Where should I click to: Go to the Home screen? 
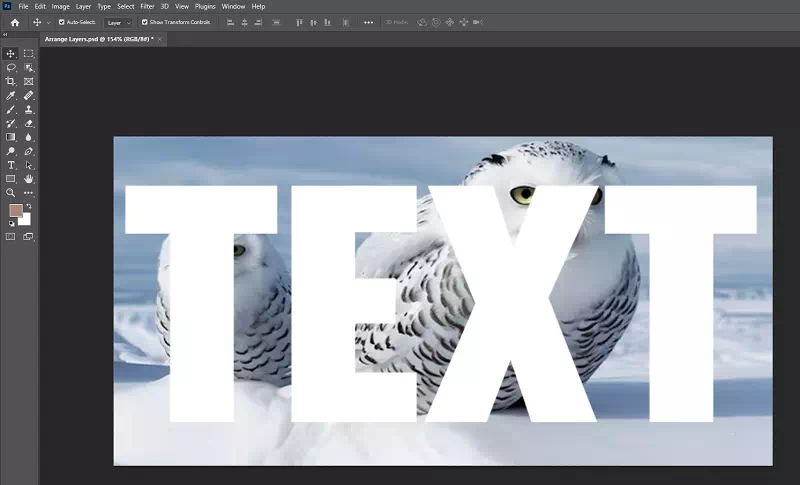(x=15, y=22)
